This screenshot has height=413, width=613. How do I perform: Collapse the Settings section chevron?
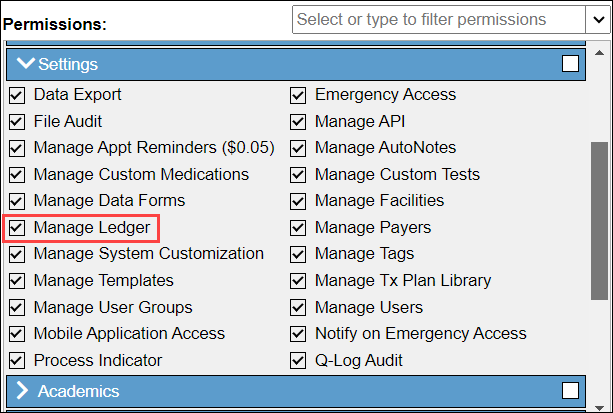[x=24, y=64]
